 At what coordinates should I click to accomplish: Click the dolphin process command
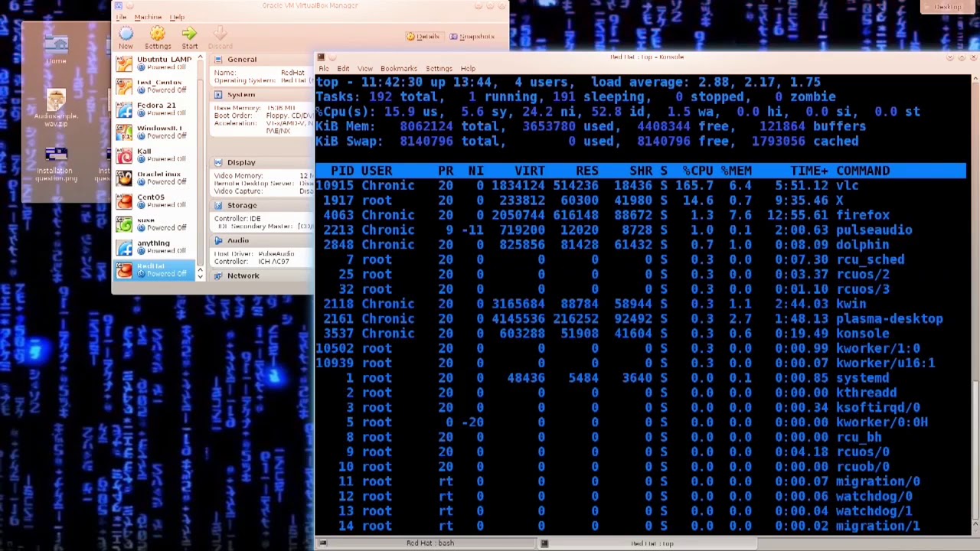(863, 245)
